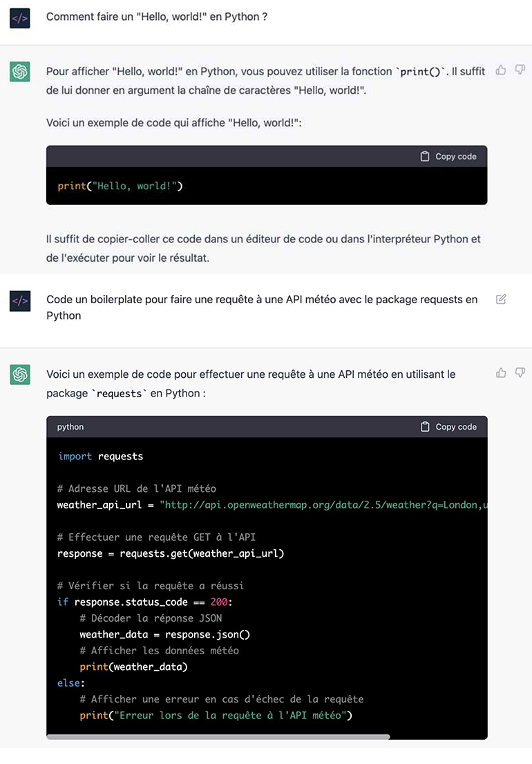Click thumbs down on the Hello world answer
The image size is (532, 764).
520,70
